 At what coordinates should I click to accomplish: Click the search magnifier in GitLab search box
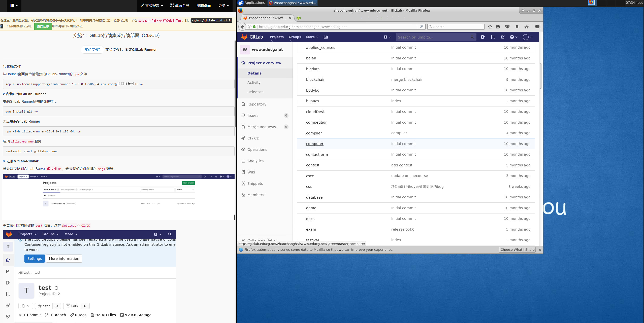pyautogui.click(x=472, y=37)
